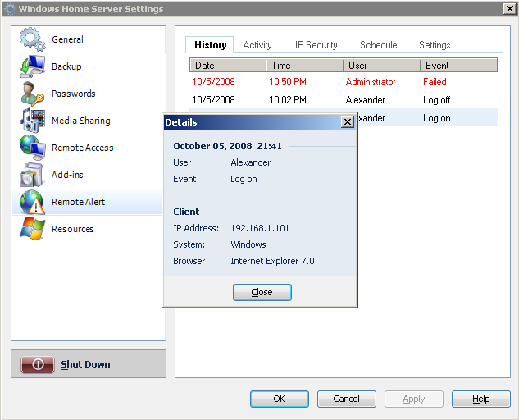Open the Schedule tab

(x=378, y=45)
